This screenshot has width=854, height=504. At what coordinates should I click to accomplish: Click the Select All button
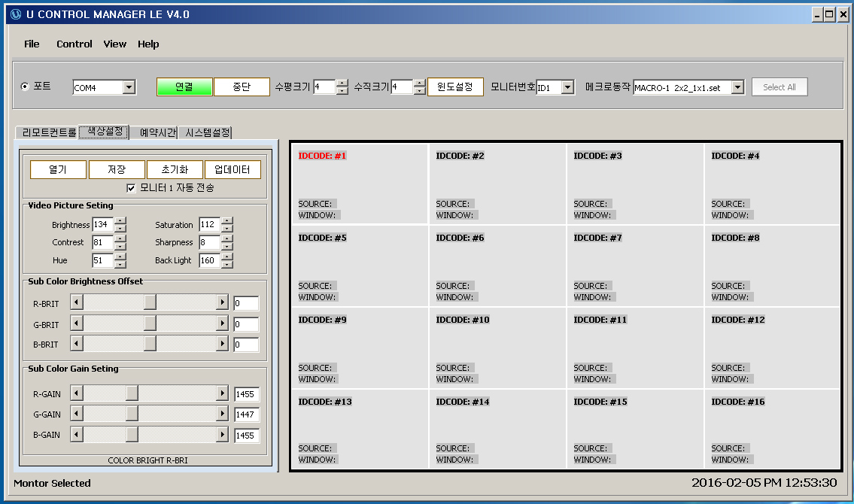tap(780, 87)
